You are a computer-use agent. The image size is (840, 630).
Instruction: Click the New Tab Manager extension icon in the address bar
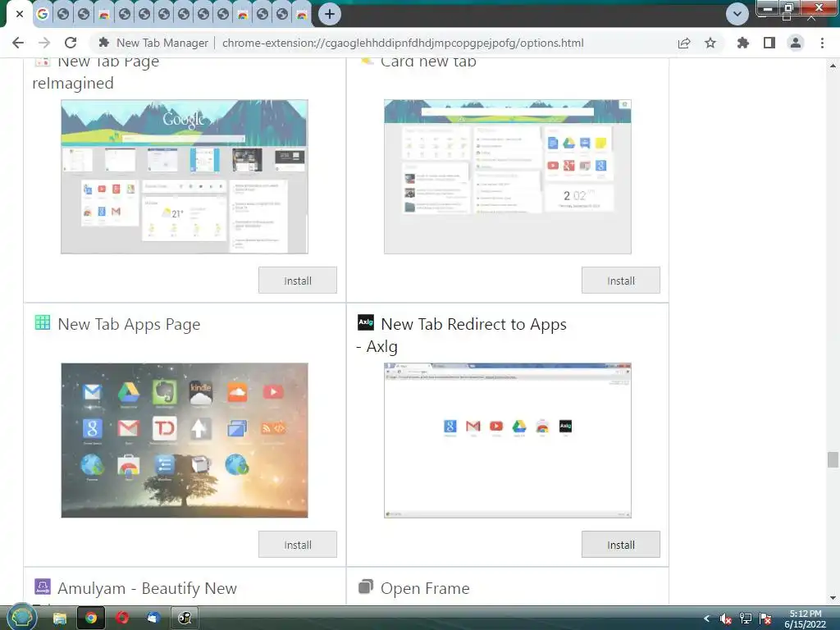[104, 43]
